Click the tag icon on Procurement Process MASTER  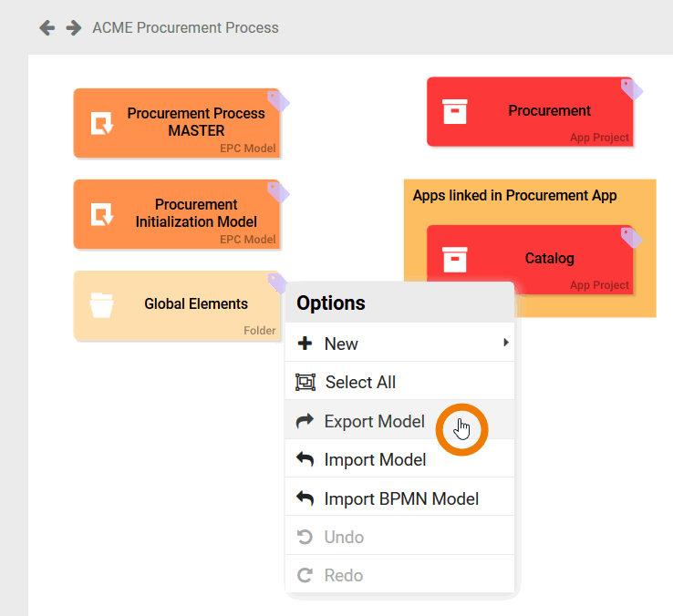coord(277,100)
